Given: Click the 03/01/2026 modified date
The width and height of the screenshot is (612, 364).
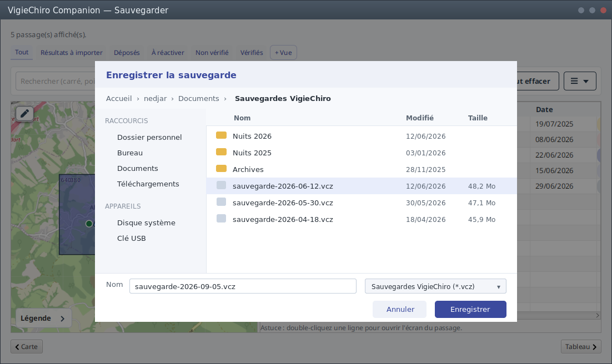Looking at the screenshot, I should tap(425, 153).
